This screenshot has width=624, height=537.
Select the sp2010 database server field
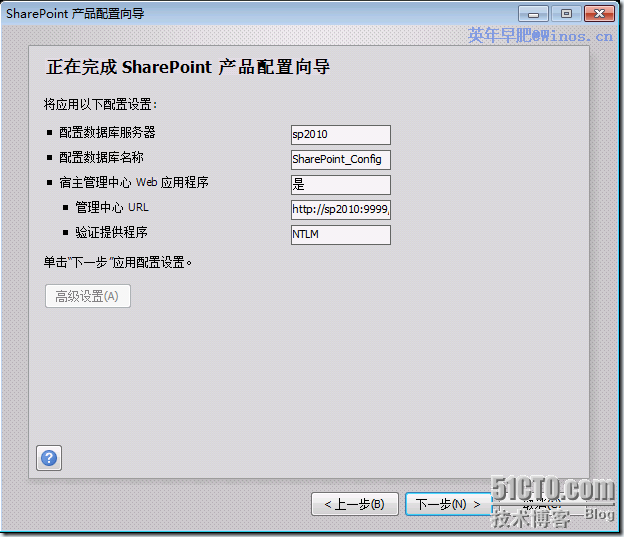(341, 135)
